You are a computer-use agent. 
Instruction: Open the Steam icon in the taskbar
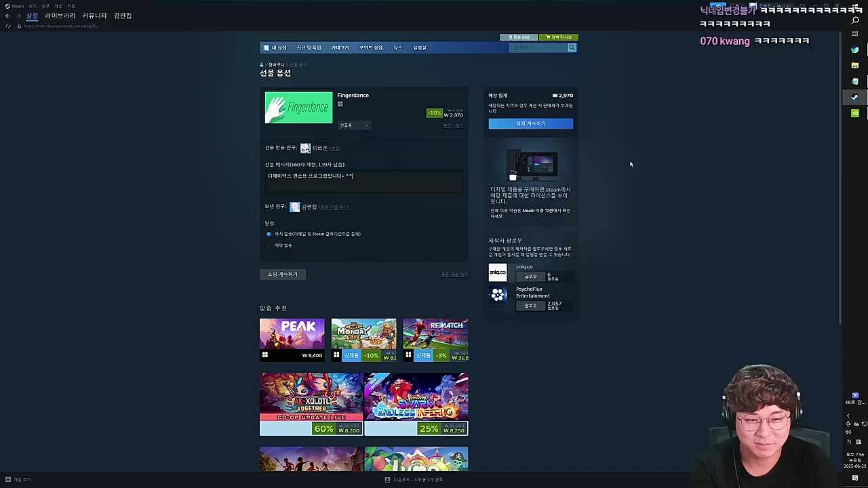[855, 97]
